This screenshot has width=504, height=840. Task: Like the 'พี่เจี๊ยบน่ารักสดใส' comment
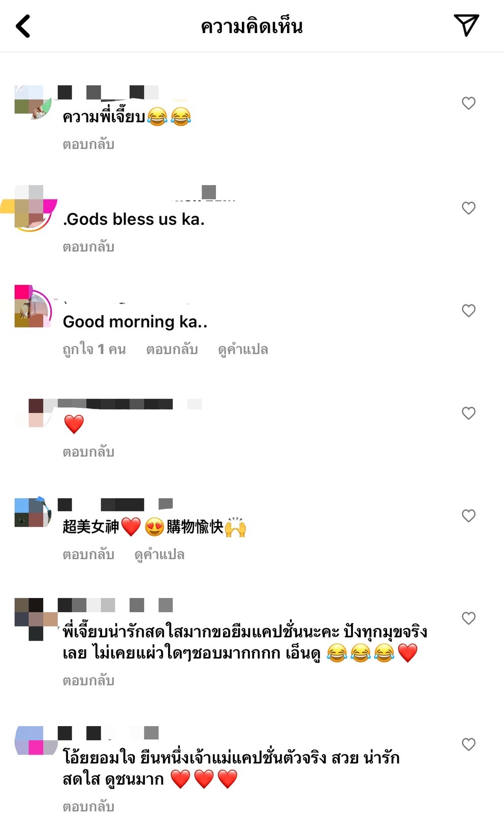468,618
